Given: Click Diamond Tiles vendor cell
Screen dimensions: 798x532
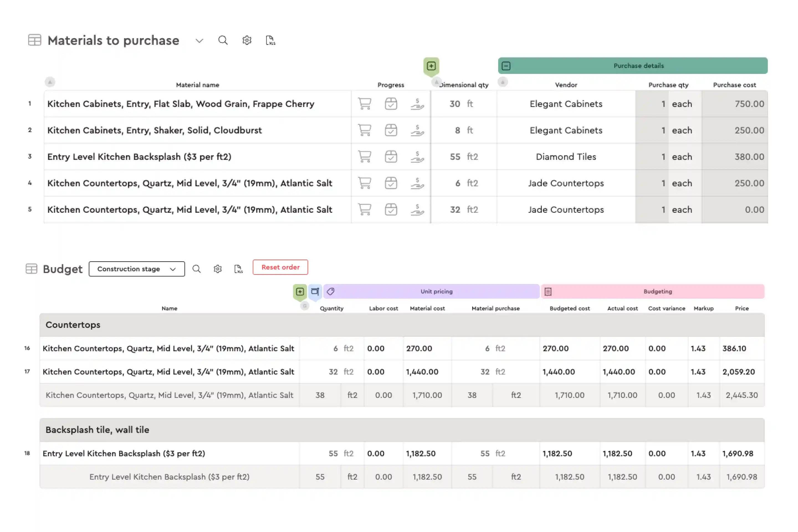Looking at the screenshot, I should pyautogui.click(x=566, y=157).
